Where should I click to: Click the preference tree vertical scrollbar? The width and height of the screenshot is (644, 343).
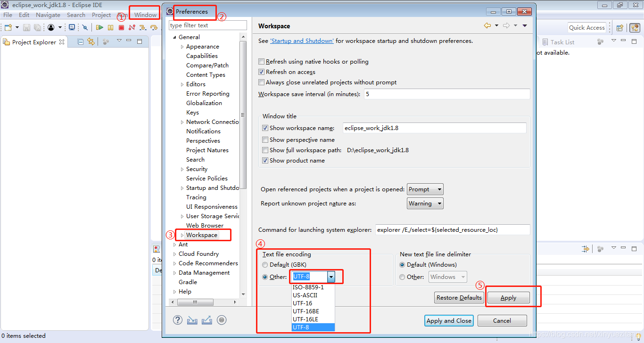tap(243, 114)
